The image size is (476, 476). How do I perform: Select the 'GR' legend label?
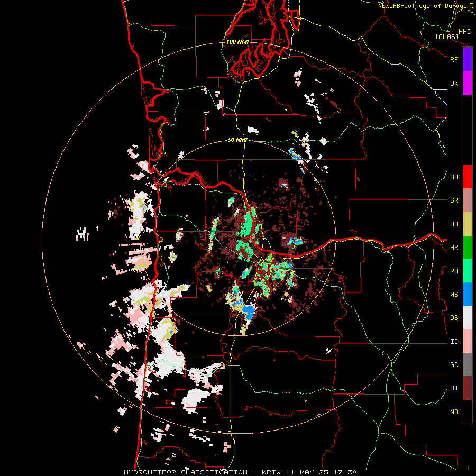[454, 200]
